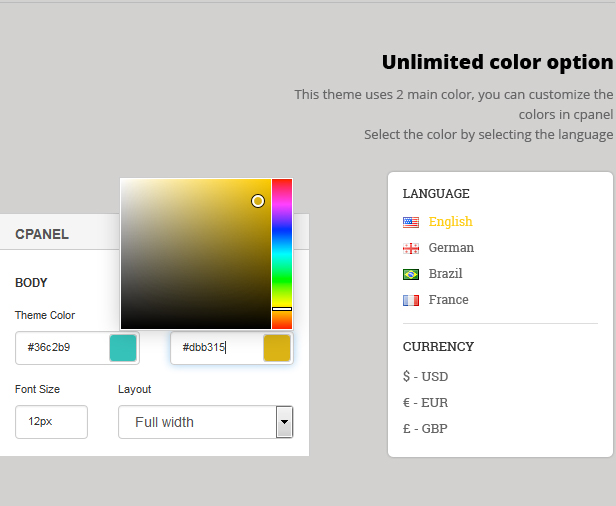Select France language link

click(x=448, y=300)
